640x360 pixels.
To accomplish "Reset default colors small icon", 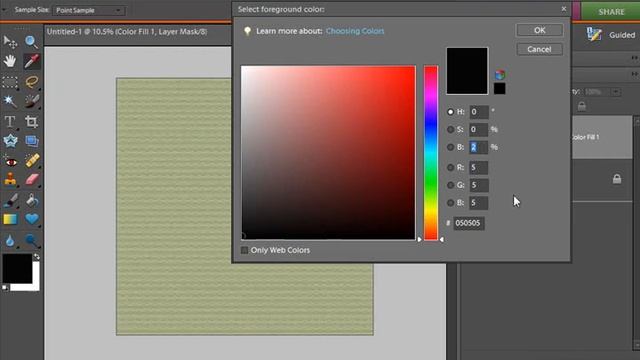I will pos(5,287).
